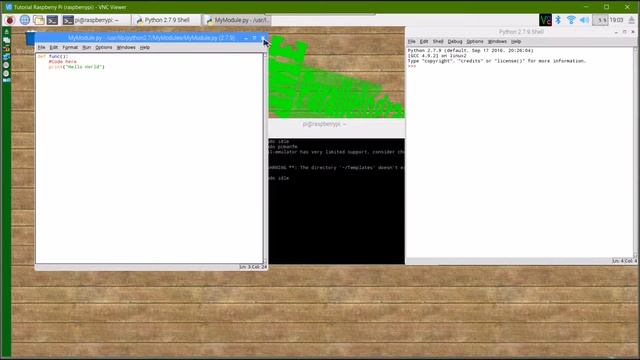
Task: Open Run menu in MyModule.py editor
Action: tap(87, 47)
